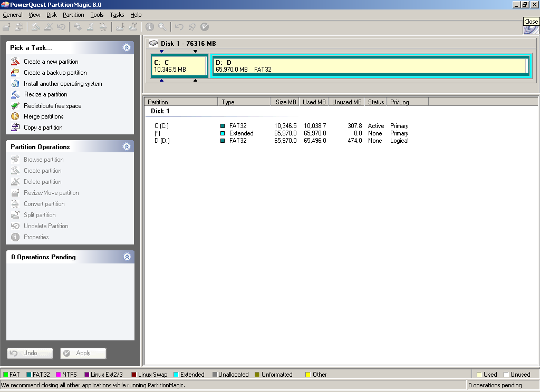
Task: Click the Convert partition toolbar icon
Action: [x=103, y=27]
